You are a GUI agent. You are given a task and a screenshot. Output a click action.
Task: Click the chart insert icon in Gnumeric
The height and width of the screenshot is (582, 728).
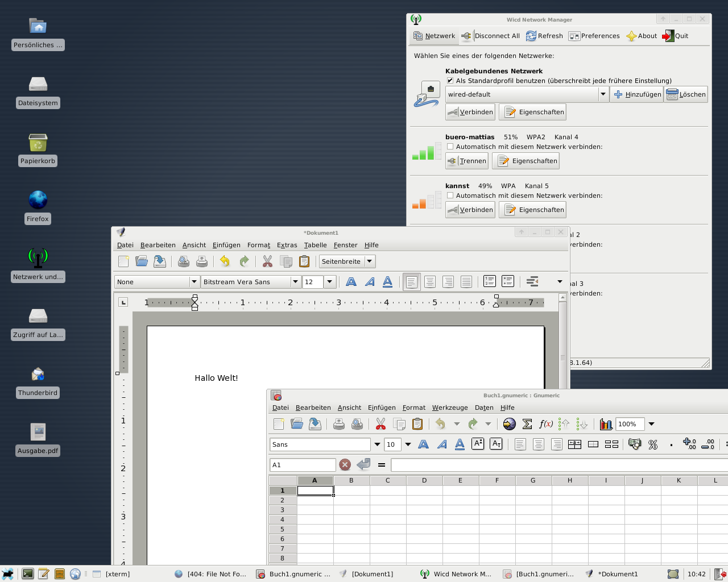(606, 424)
